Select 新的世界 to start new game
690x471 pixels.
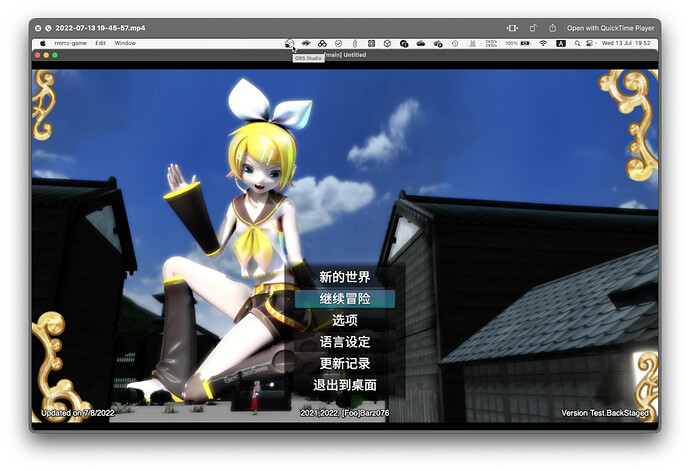tap(344, 277)
